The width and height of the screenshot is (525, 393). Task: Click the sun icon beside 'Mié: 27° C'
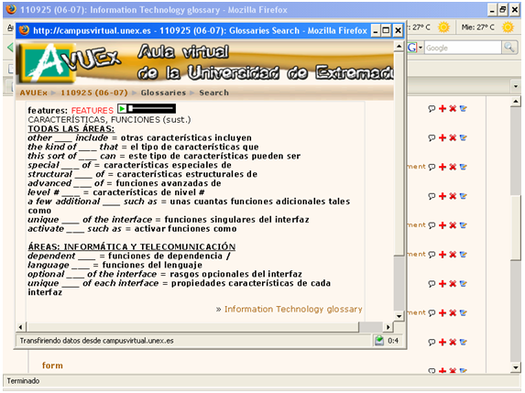508,27
